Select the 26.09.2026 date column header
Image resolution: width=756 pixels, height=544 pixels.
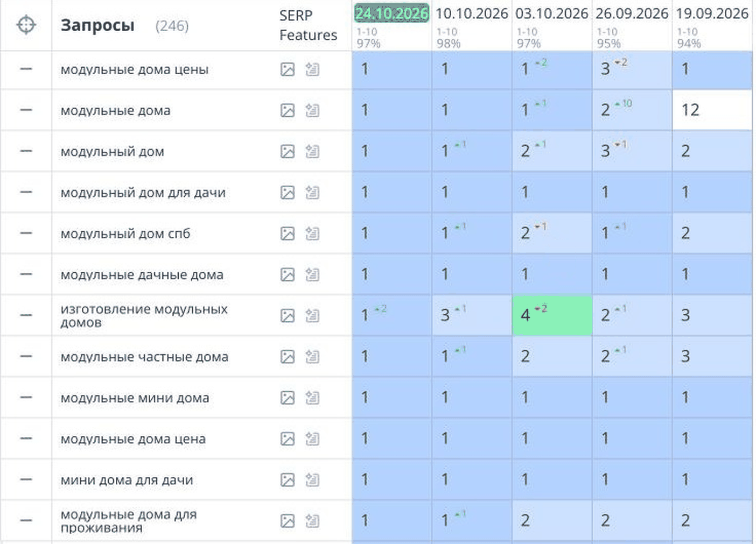632,13
